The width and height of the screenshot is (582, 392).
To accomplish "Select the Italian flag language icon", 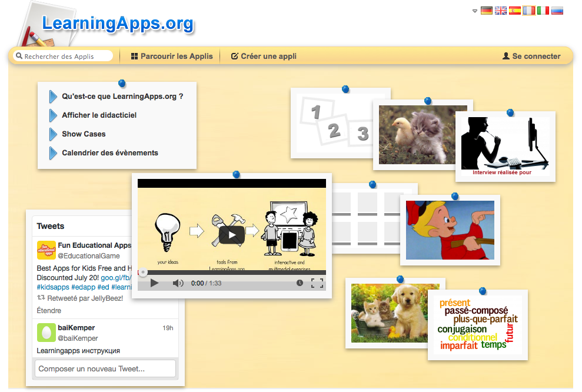I will tap(543, 10).
